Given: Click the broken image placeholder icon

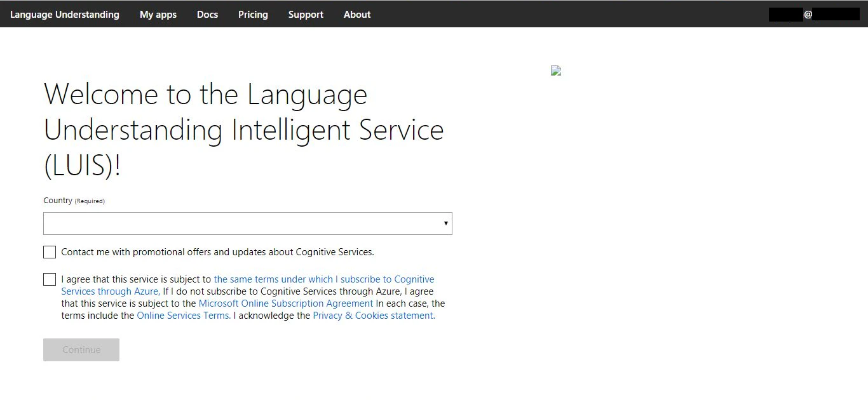Looking at the screenshot, I should (x=556, y=70).
